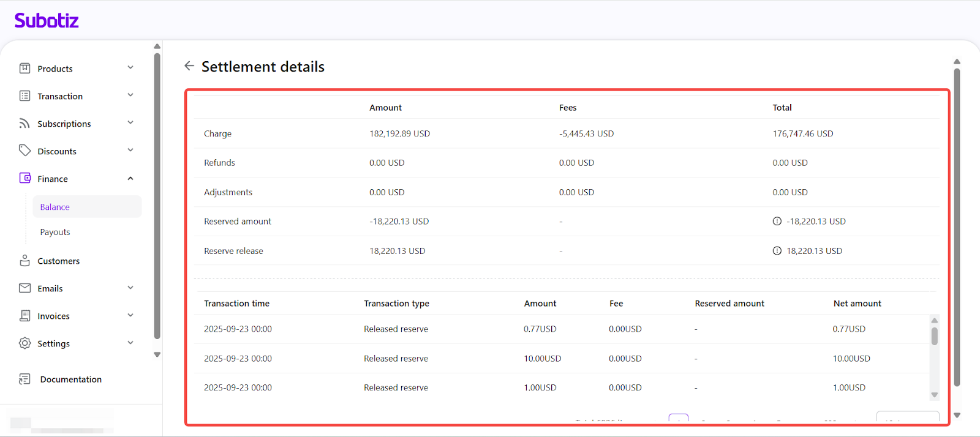Click the sidebar scroll down arrow
This screenshot has height=437, width=980.
point(157,355)
